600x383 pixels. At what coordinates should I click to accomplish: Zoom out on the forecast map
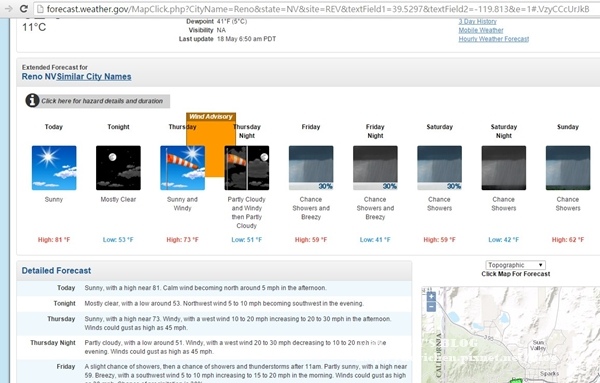tap(431, 306)
